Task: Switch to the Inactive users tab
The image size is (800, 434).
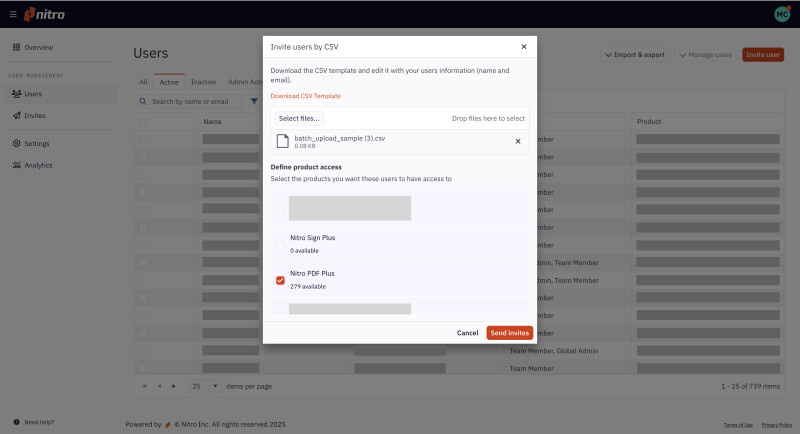Action: [x=203, y=82]
